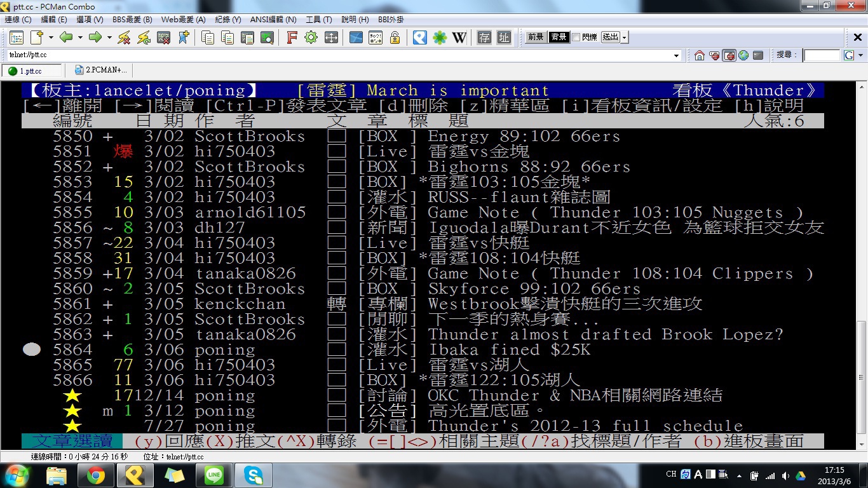The image size is (868, 488).
Task: Open the ANSI編輯 (N) menu
Action: tap(273, 20)
